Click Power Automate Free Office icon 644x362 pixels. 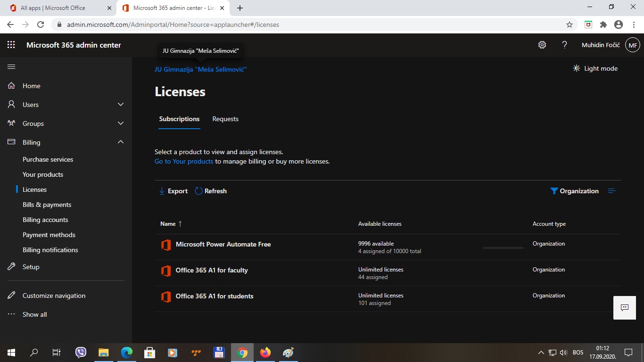click(165, 245)
